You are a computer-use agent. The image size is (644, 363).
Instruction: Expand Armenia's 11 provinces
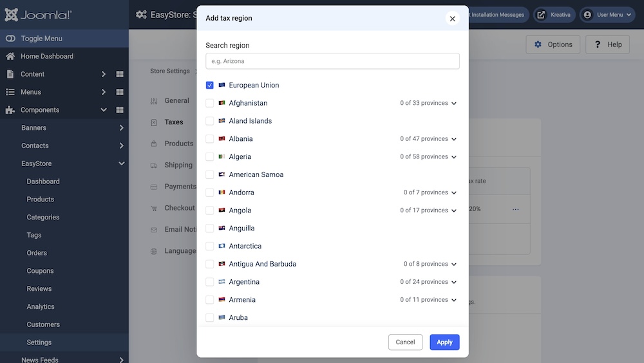coord(454,300)
